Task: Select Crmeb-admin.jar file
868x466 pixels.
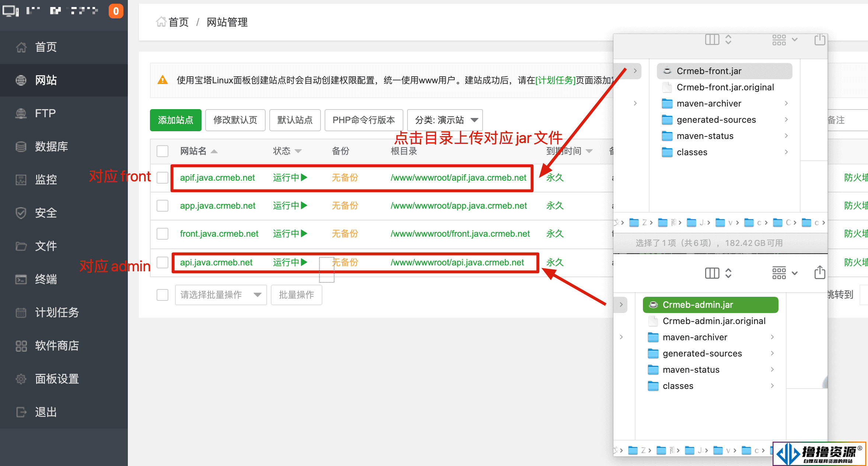Action: (x=710, y=305)
